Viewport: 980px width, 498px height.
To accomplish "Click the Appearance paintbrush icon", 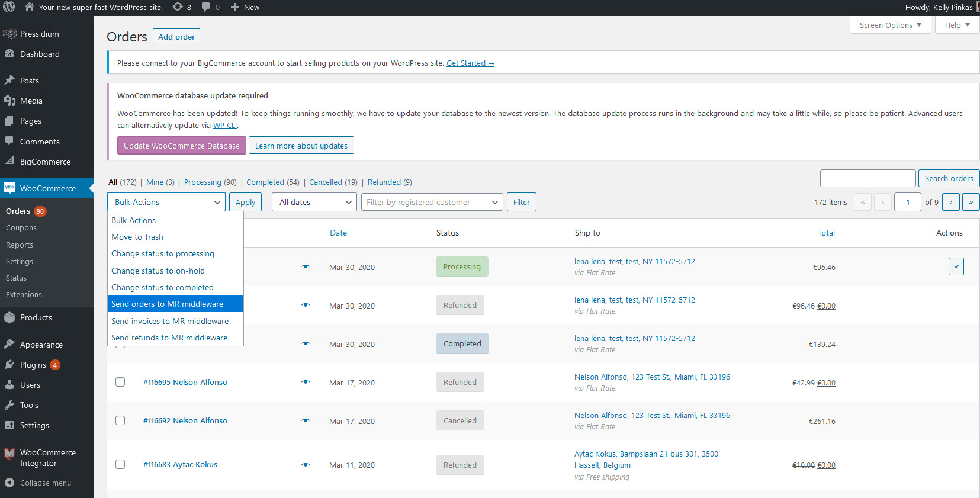I will pos(9,345).
